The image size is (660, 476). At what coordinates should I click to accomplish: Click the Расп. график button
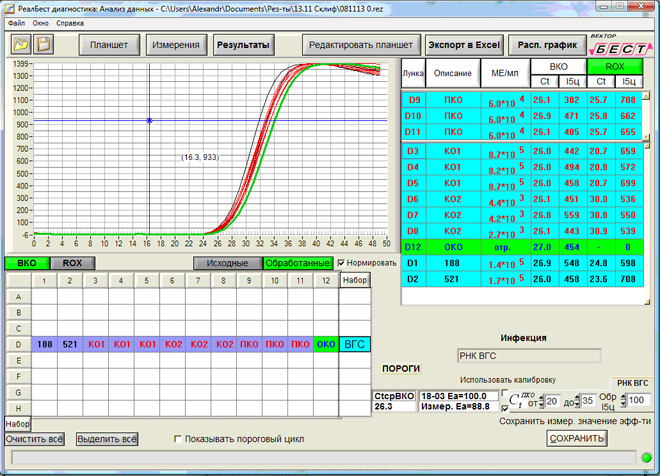547,45
